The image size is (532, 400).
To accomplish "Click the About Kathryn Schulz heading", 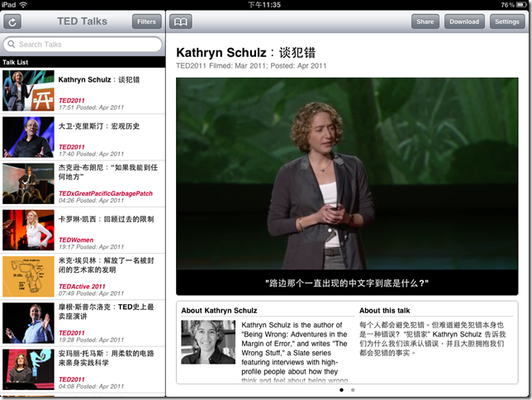I will (x=219, y=311).
